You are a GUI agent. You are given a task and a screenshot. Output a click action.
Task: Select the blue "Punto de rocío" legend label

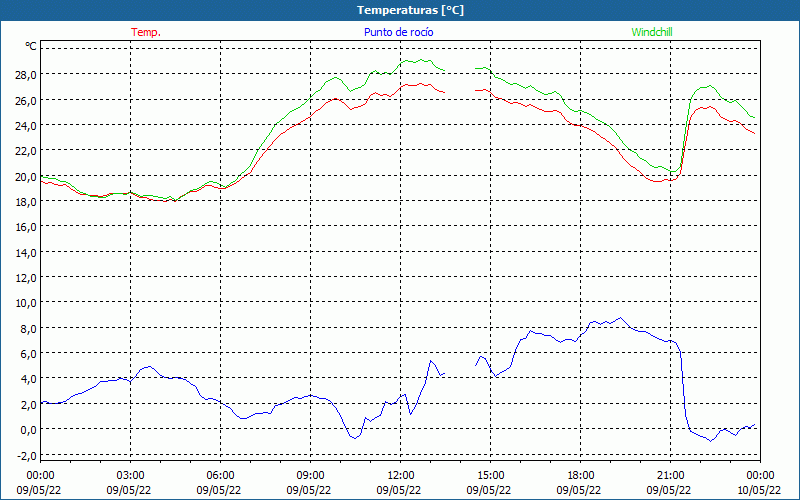[x=398, y=32]
